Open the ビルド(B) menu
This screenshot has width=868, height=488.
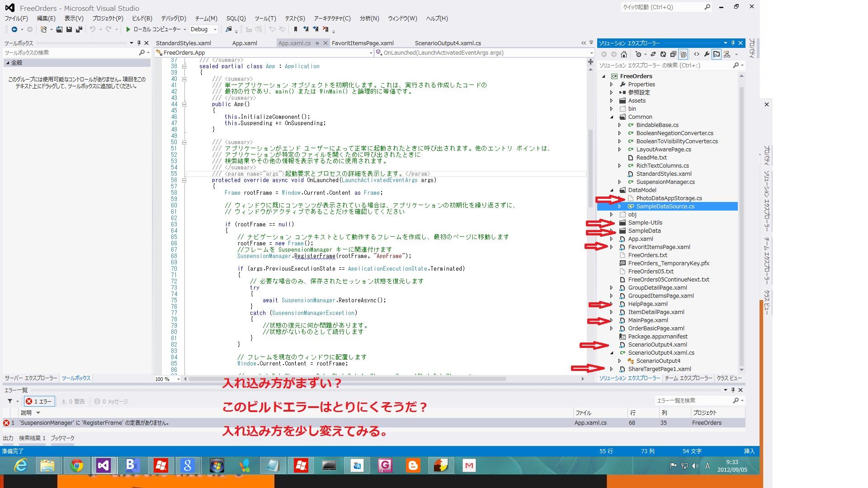tap(142, 19)
